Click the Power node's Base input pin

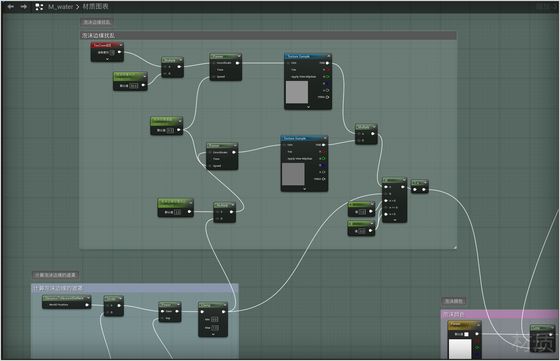[162, 311]
